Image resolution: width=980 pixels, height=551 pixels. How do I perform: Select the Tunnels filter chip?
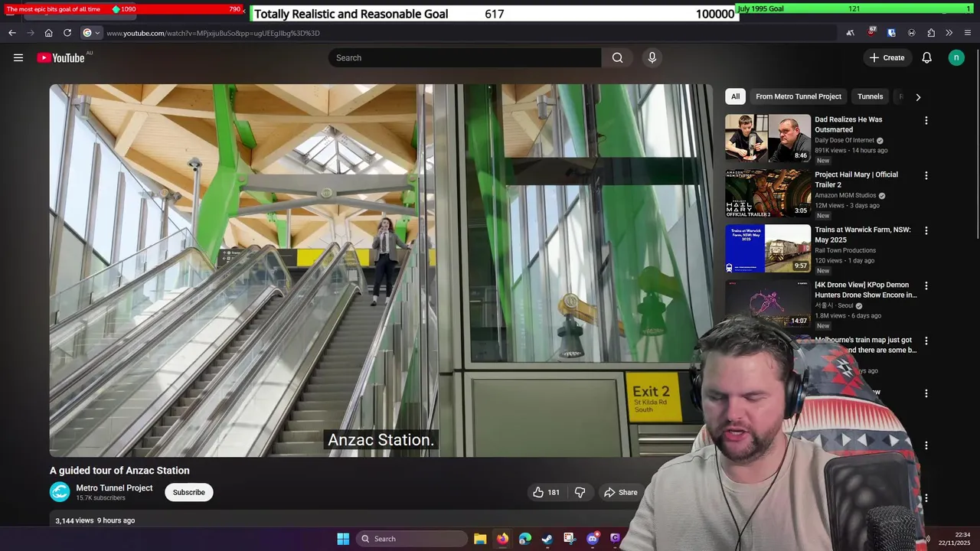870,96
